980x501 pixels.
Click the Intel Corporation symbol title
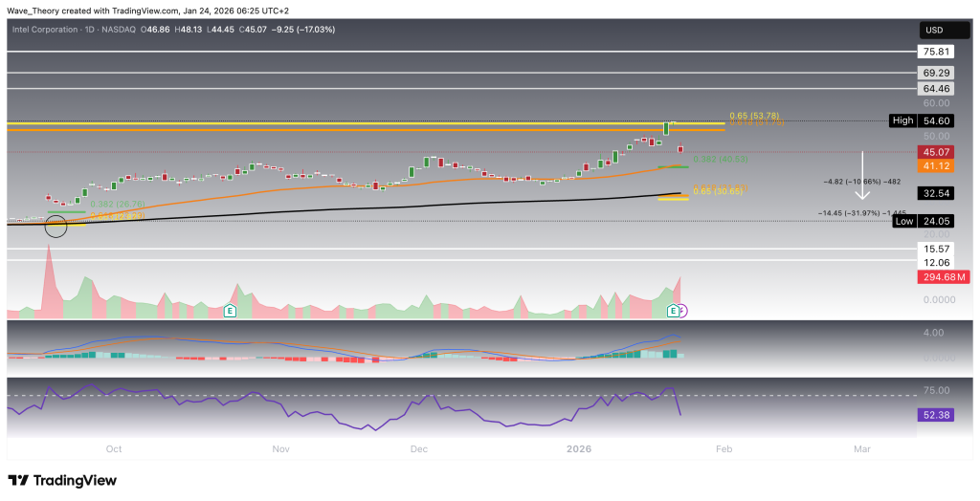[x=57, y=30]
